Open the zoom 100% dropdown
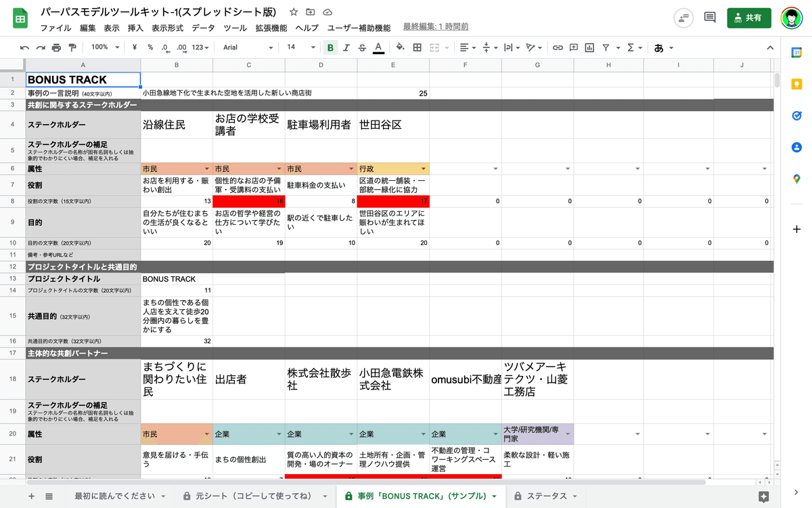The image size is (812, 508). (105, 47)
